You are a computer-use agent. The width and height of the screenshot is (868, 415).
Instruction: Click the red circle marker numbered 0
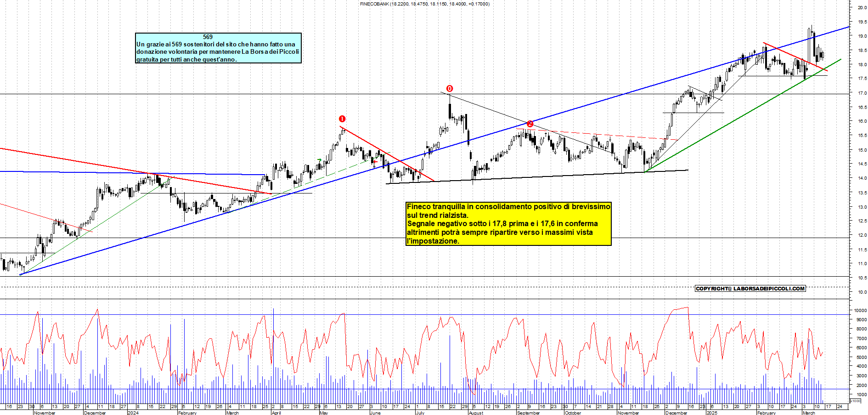[450, 89]
